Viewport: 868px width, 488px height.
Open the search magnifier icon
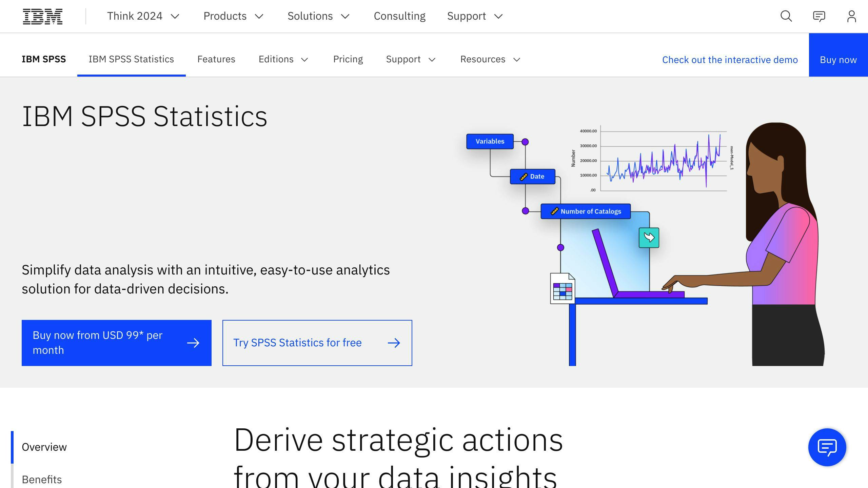coord(786,16)
